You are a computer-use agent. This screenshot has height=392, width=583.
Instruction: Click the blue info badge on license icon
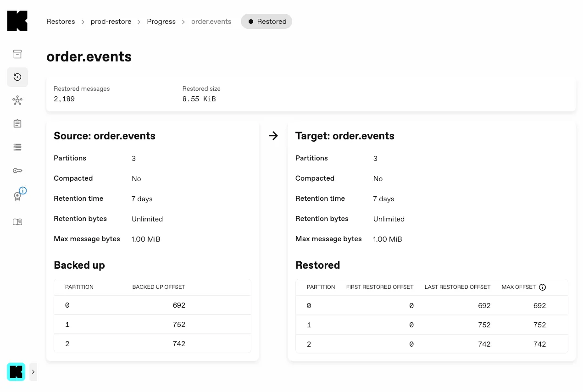(x=23, y=190)
